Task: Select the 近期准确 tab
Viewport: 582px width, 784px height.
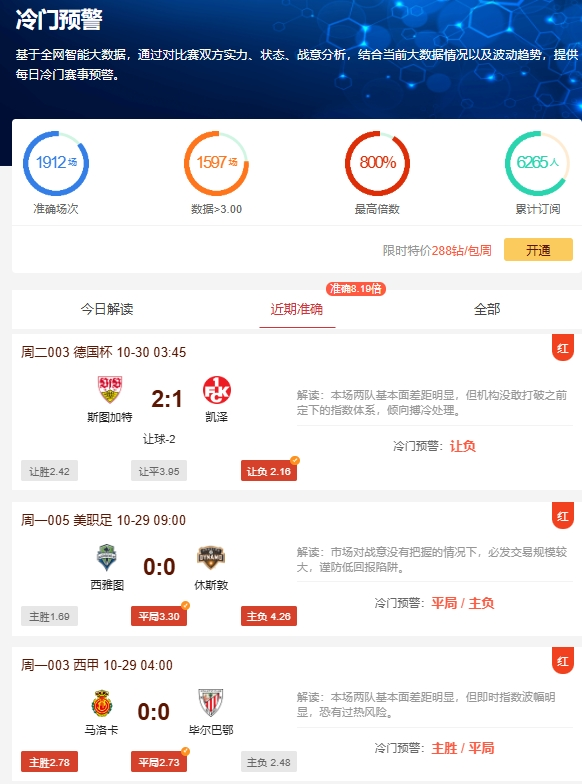Action: point(296,309)
